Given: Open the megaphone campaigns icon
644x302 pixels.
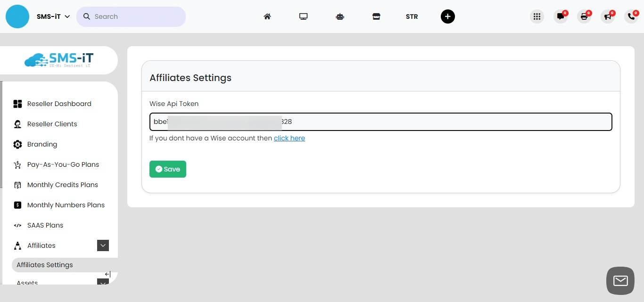Looking at the screenshot, I should [608, 16].
